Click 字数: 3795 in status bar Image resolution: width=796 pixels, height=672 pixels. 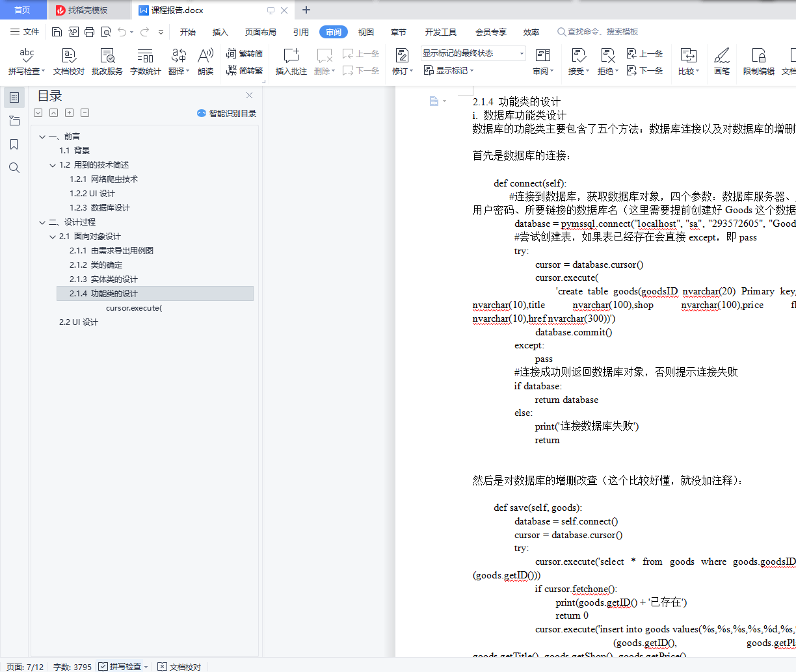click(72, 667)
